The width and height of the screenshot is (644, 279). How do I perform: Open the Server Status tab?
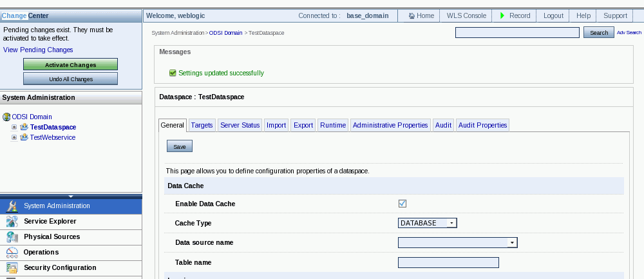point(240,125)
